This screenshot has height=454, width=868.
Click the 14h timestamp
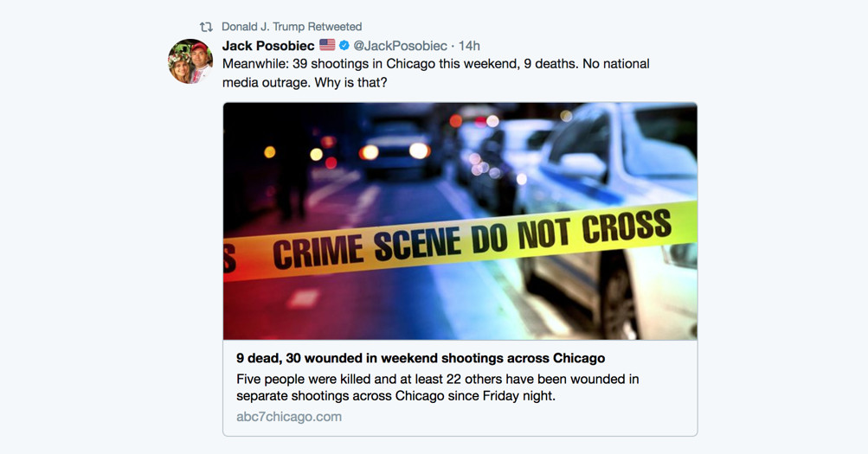click(x=469, y=45)
